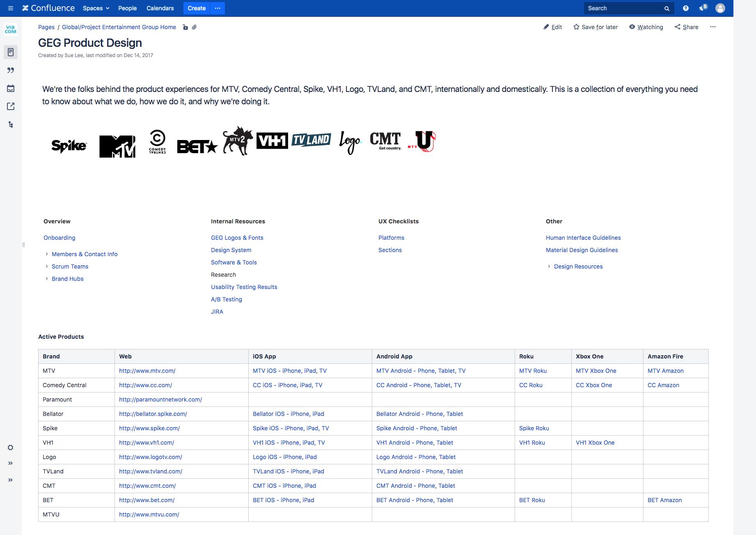Open space tools gear icon

pyautogui.click(x=11, y=448)
